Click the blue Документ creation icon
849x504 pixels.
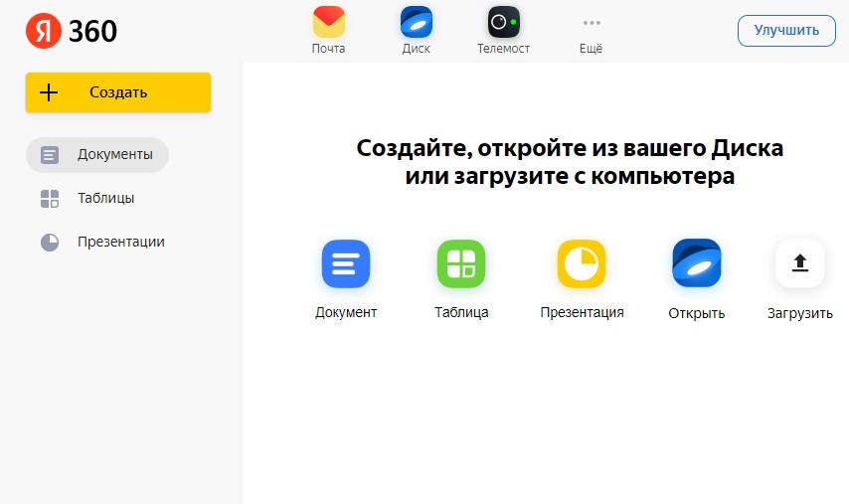point(346,264)
